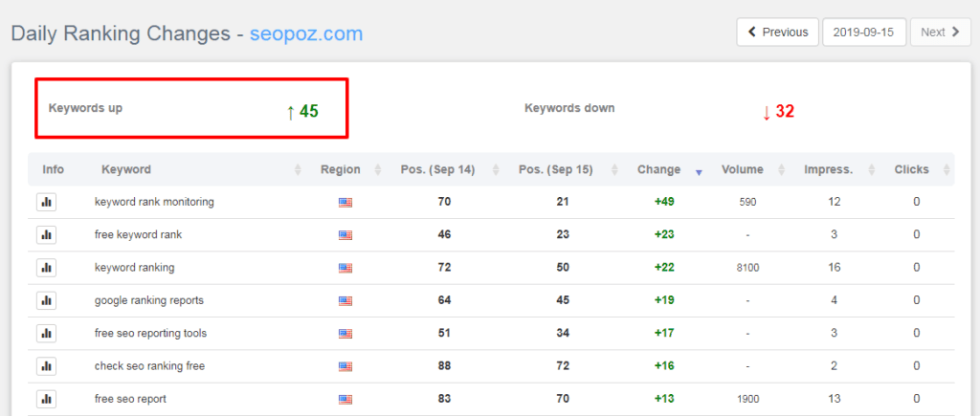Sort by Volume column
The width and height of the screenshot is (980, 416).
click(749, 169)
